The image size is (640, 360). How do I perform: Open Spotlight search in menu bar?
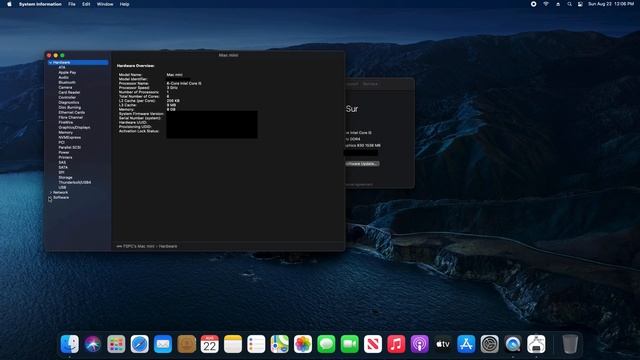(569, 4)
